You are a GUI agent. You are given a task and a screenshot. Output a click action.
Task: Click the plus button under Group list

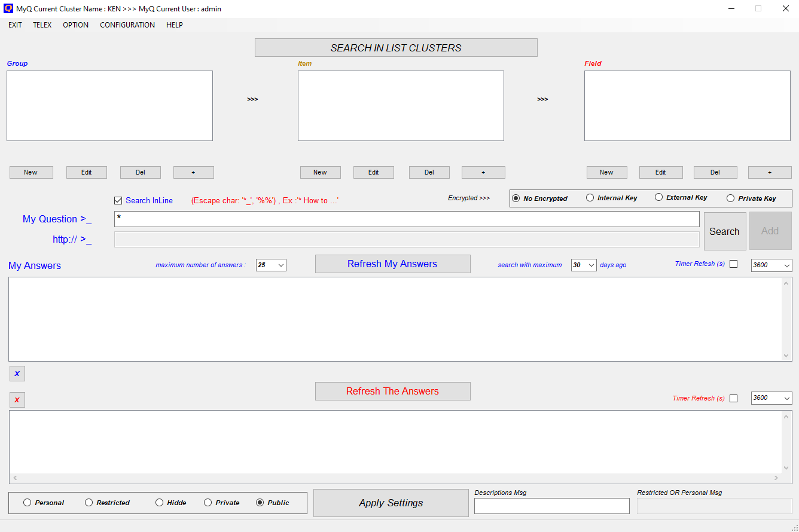point(193,172)
